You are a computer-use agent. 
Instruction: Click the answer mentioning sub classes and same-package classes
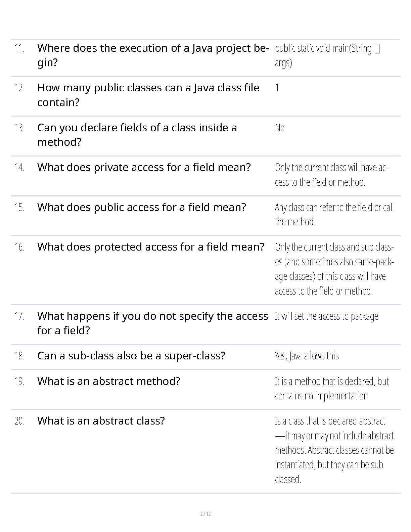(x=334, y=269)
